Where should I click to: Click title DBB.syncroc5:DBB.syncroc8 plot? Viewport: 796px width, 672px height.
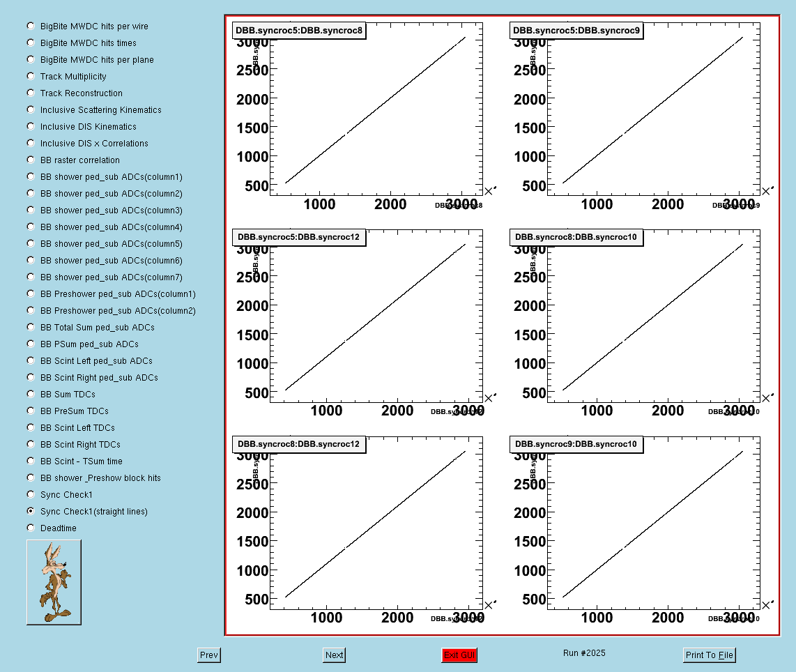(x=299, y=31)
